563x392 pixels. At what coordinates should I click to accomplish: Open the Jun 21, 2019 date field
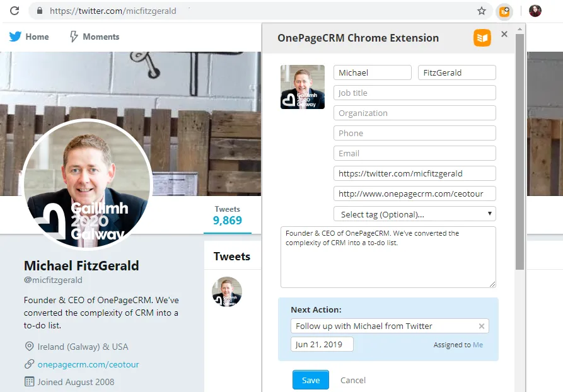click(x=322, y=344)
